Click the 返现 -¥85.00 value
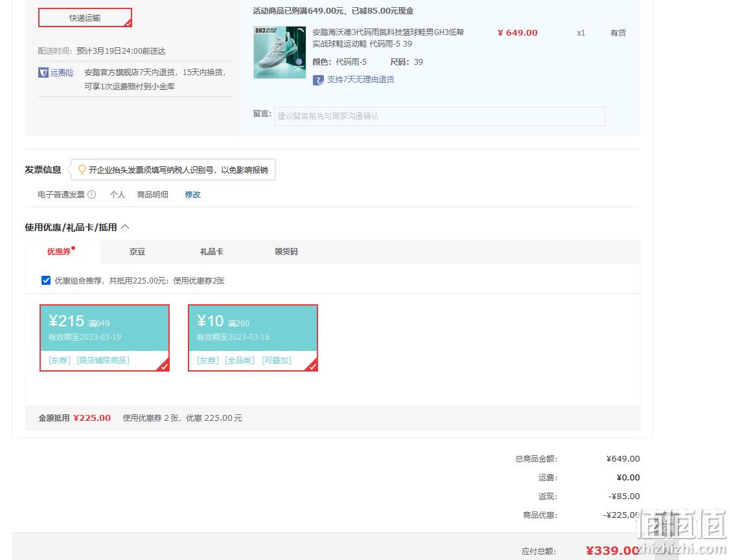 (x=624, y=496)
